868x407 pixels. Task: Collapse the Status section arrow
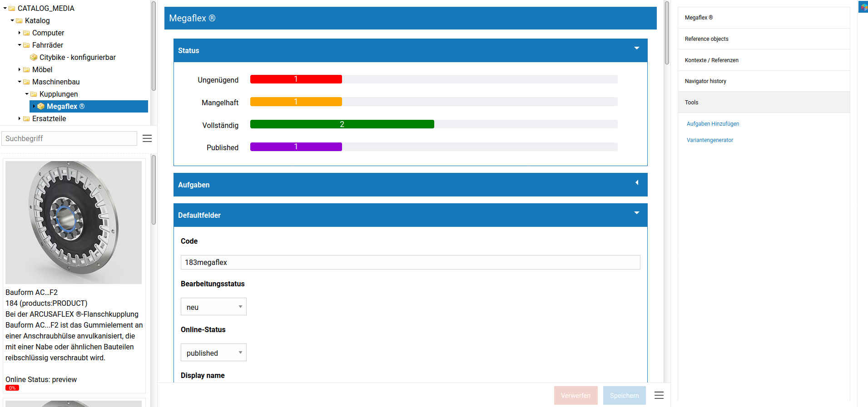(637, 48)
